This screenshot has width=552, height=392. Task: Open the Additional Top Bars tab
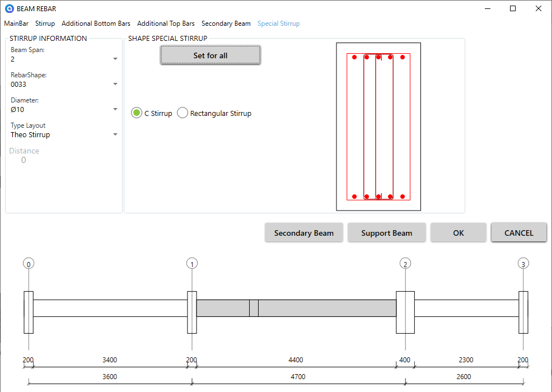pyautogui.click(x=166, y=24)
